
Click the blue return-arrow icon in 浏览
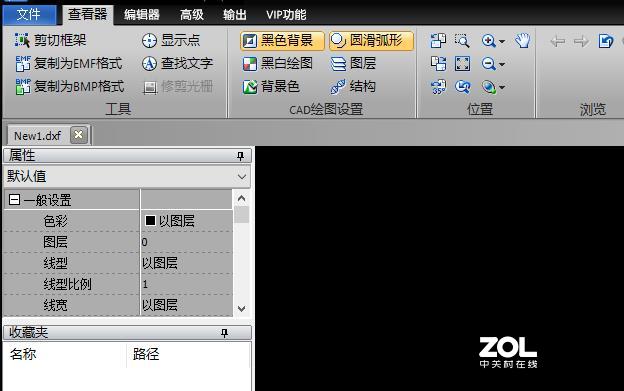point(606,41)
